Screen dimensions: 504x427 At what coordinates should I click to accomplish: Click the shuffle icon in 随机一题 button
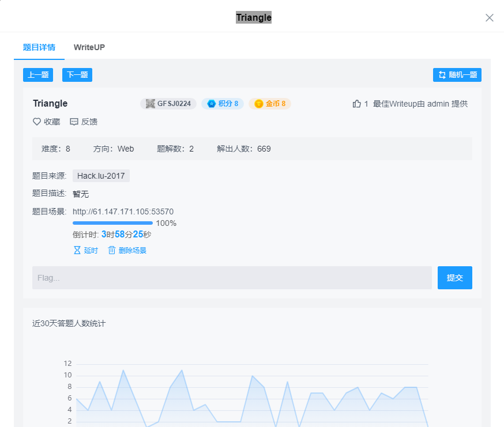[442, 75]
